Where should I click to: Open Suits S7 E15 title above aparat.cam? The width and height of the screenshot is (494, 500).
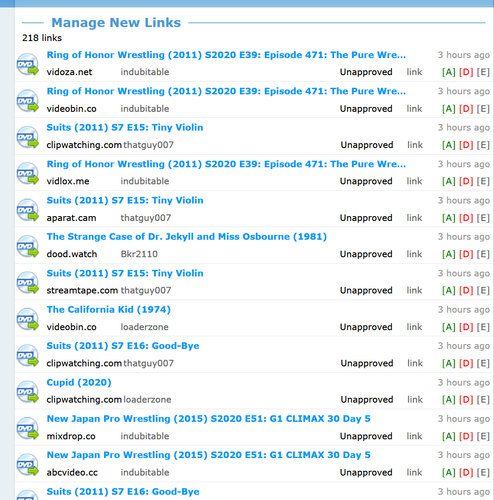point(125,201)
